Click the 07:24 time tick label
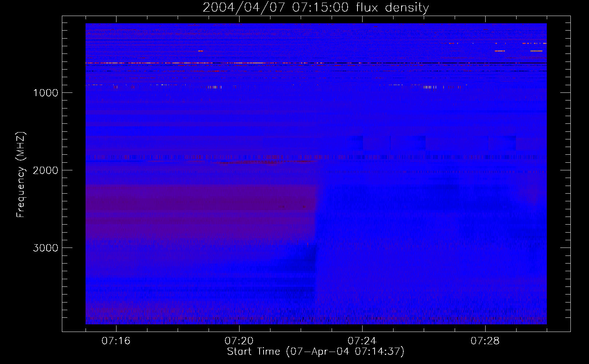The width and height of the screenshot is (589, 364). pyautogui.click(x=362, y=341)
